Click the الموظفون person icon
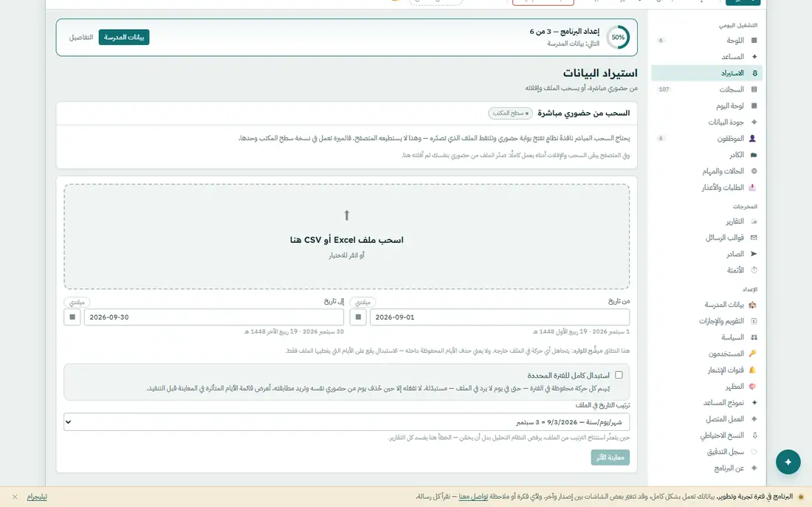Screen dimensions: 812x507 [752, 138]
